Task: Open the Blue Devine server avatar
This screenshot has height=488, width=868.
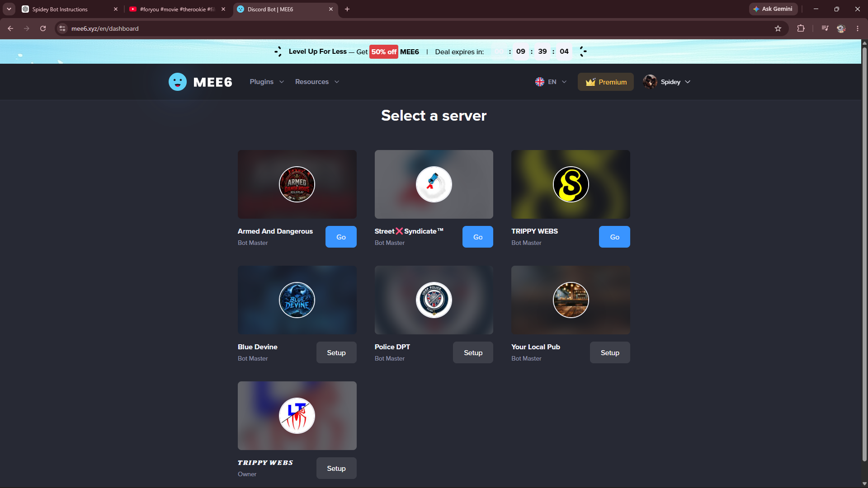Action: click(297, 300)
